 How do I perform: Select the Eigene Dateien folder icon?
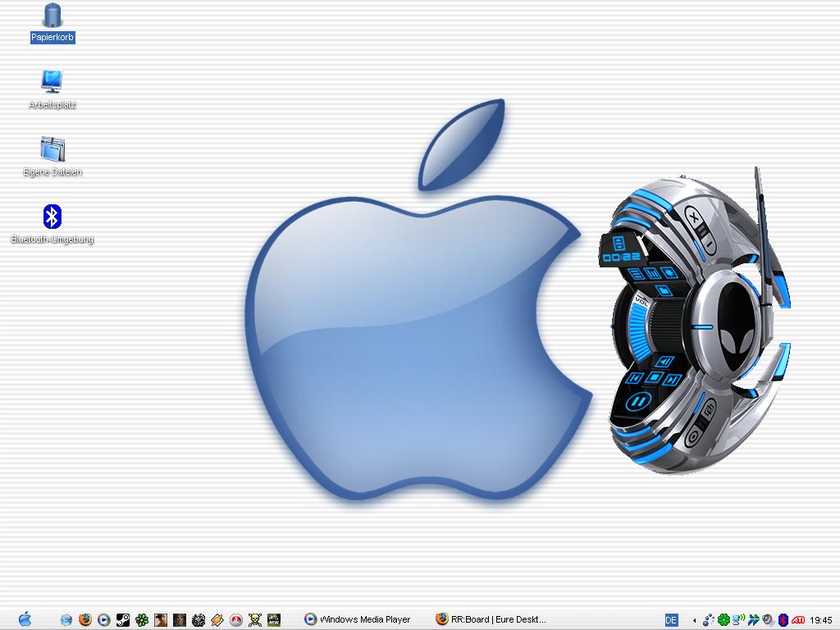pos(52,157)
